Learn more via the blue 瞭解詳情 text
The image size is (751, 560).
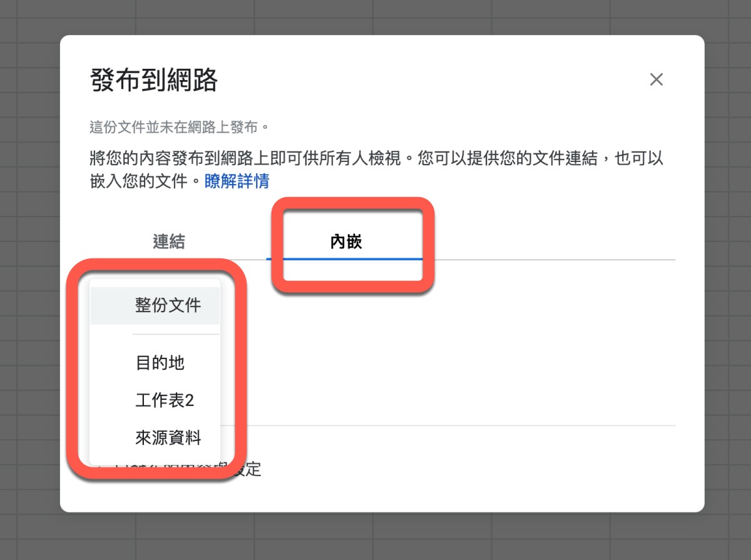(x=237, y=181)
